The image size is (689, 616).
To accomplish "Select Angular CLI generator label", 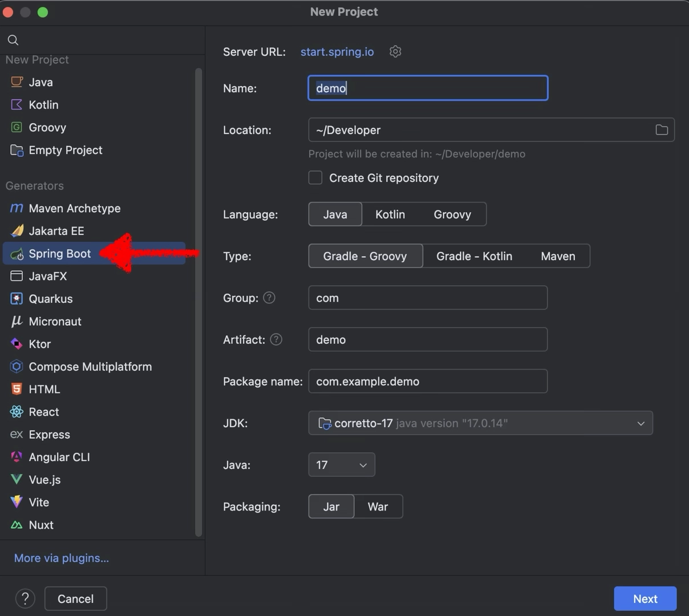I will (x=59, y=457).
